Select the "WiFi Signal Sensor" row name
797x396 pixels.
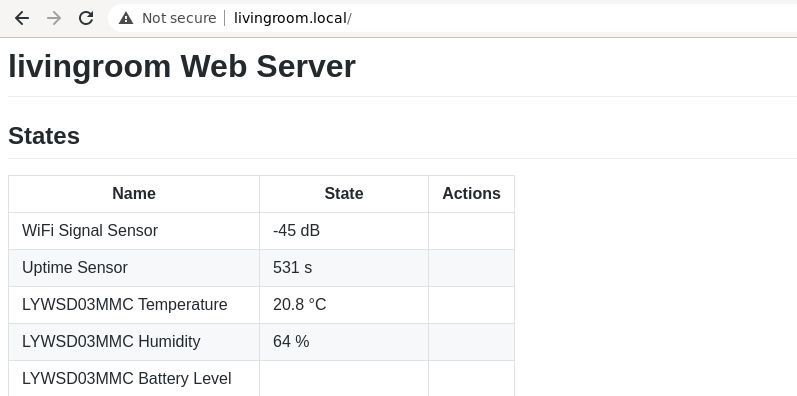click(x=90, y=231)
